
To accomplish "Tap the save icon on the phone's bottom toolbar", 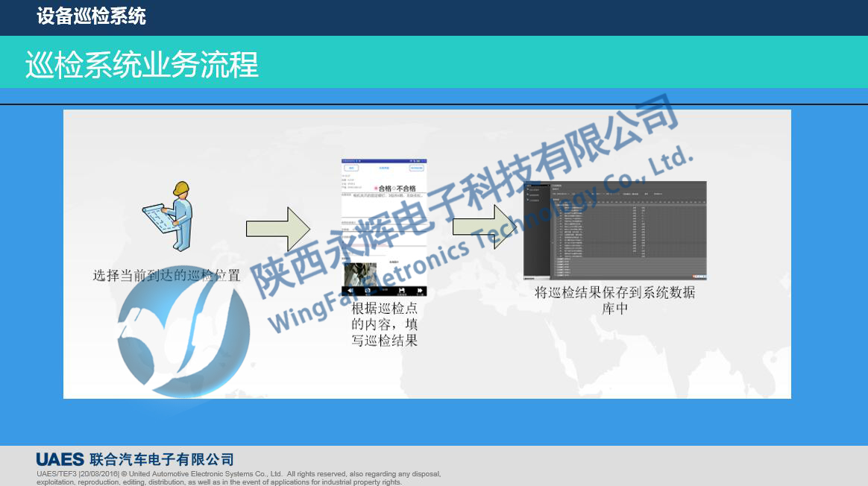I will pyautogui.click(x=402, y=290).
